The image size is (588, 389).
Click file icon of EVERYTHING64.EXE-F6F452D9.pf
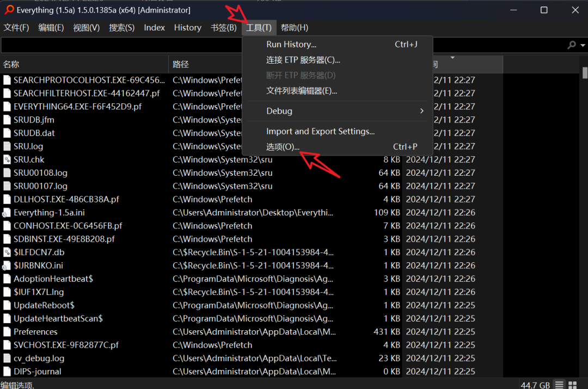coord(7,107)
